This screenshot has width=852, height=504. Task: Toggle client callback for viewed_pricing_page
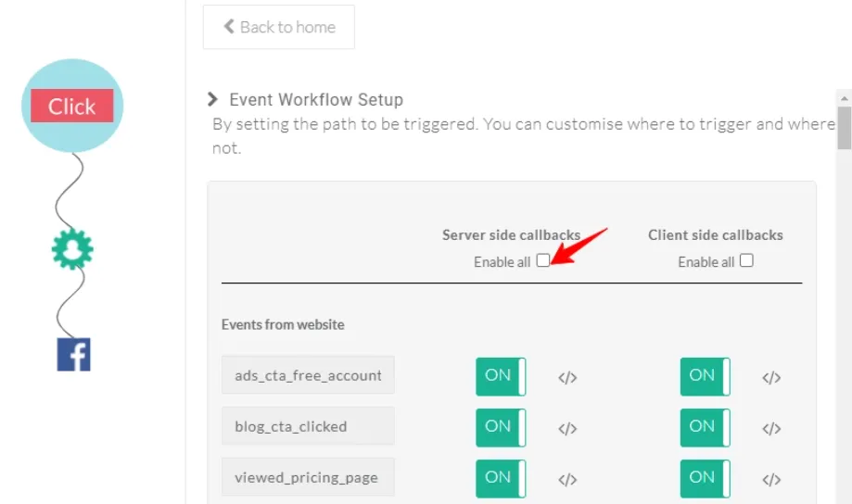click(x=705, y=478)
